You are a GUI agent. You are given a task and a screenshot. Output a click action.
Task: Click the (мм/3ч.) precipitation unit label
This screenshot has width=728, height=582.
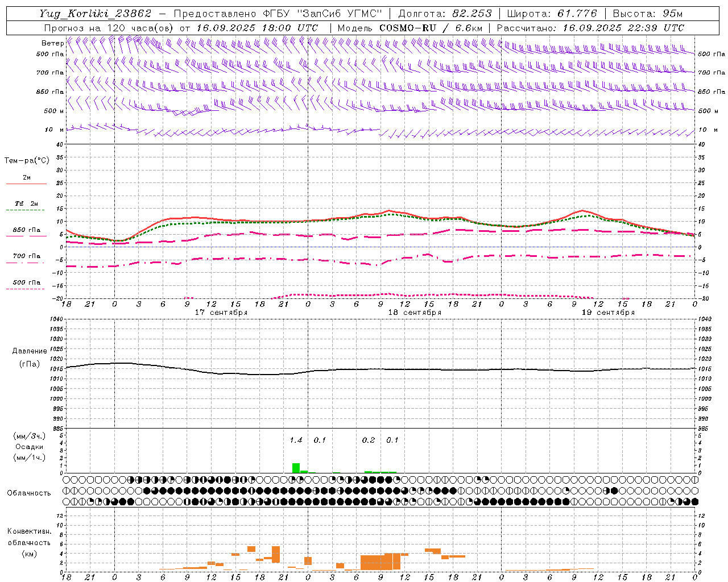tap(30, 436)
